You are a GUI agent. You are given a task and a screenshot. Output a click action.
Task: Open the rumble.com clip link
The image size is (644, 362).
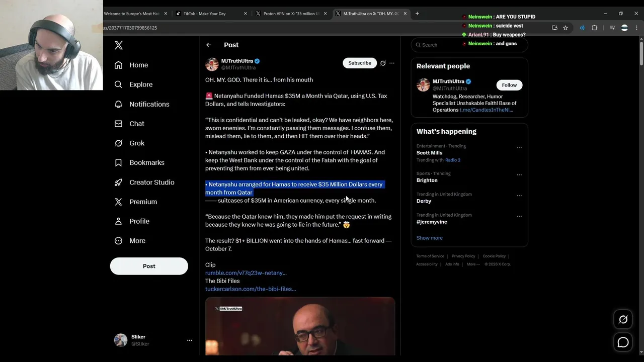click(246, 273)
